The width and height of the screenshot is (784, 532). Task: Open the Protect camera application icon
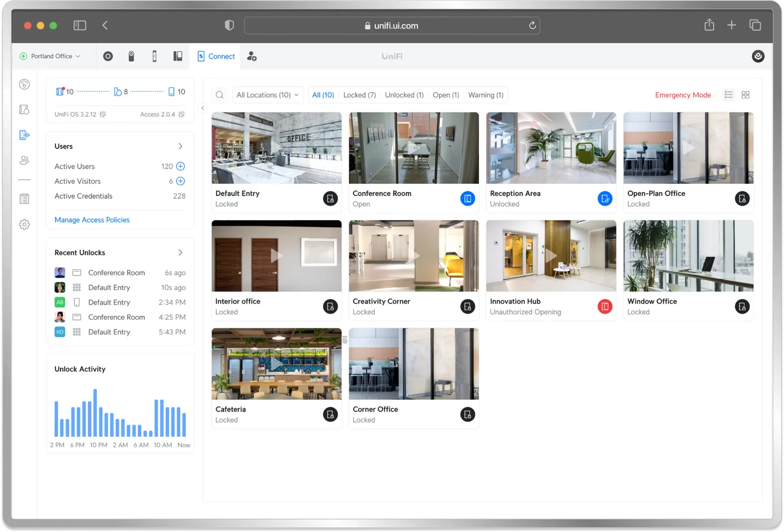131,56
